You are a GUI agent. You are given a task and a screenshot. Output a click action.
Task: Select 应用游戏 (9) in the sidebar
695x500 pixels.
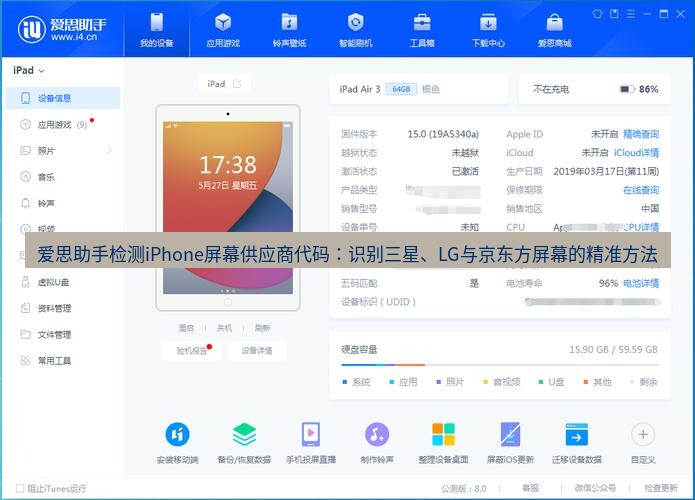pyautogui.click(x=63, y=125)
